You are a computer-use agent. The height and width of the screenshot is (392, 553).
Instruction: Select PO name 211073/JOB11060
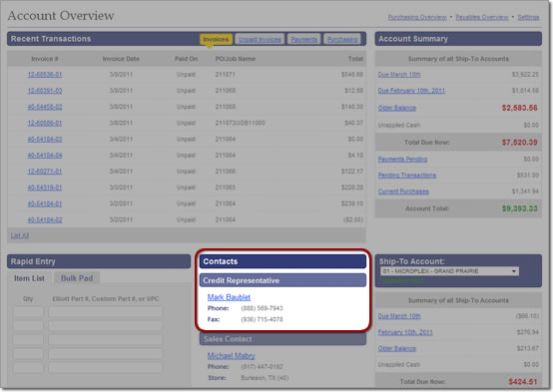(x=240, y=123)
